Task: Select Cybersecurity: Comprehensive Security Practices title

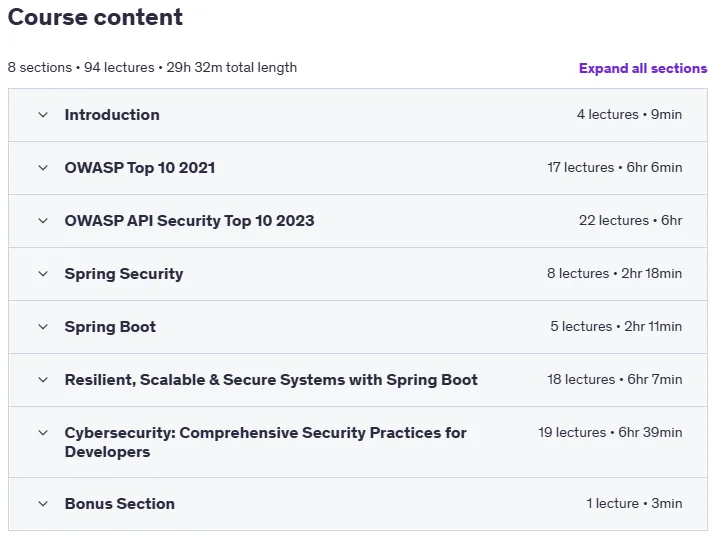Action: pos(265,442)
